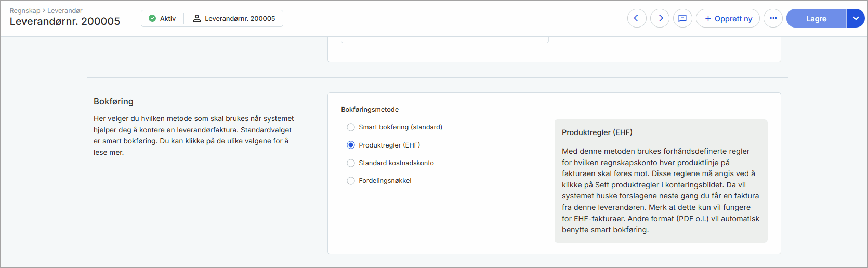
Task: Click the partially visible input field at top
Action: [444, 39]
